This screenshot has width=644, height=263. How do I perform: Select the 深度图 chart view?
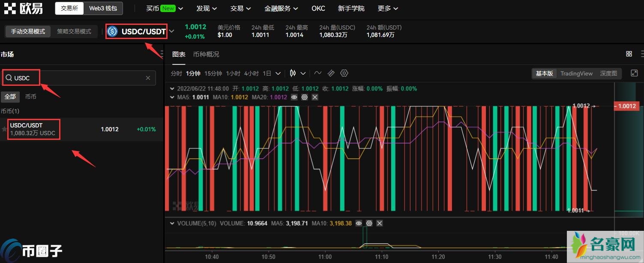pos(608,73)
